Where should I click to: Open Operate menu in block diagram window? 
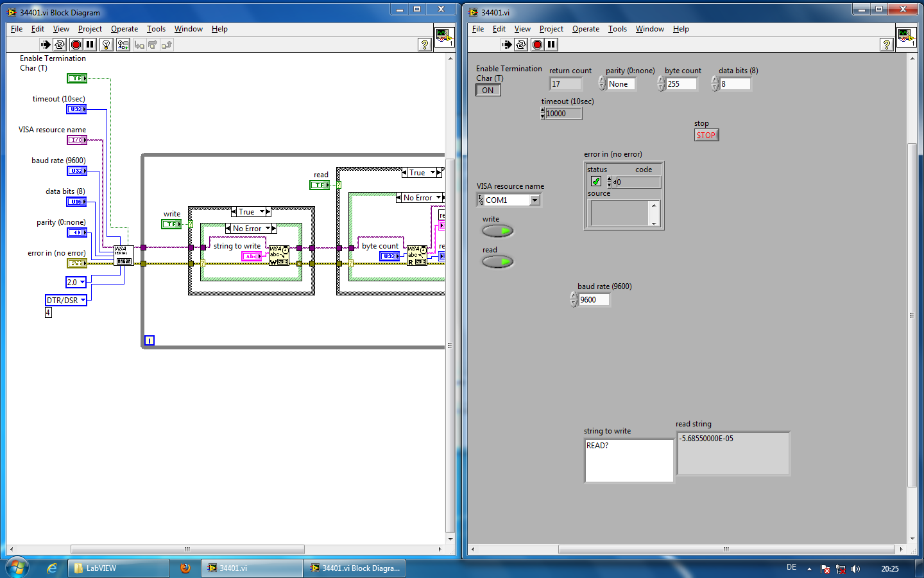pyautogui.click(x=124, y=29)
